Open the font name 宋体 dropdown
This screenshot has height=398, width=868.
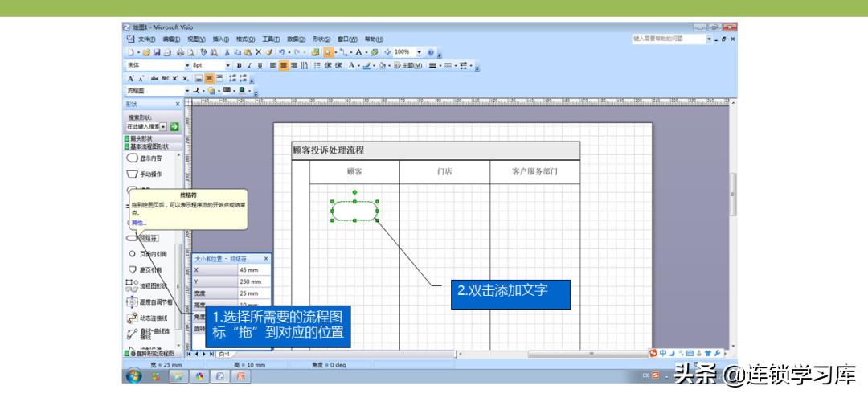coord(187,65)
